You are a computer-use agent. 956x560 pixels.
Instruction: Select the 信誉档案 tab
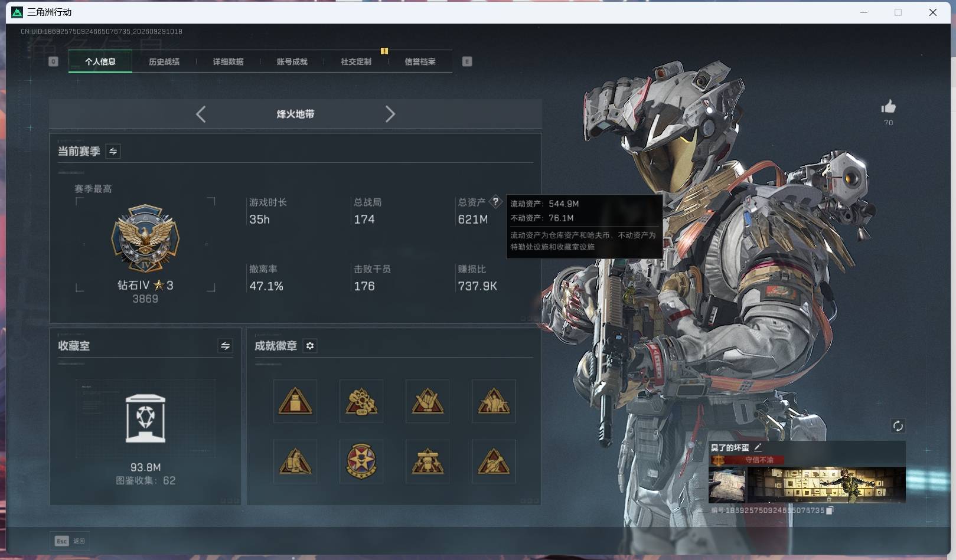pyautogui.click(x=420, y=61)
